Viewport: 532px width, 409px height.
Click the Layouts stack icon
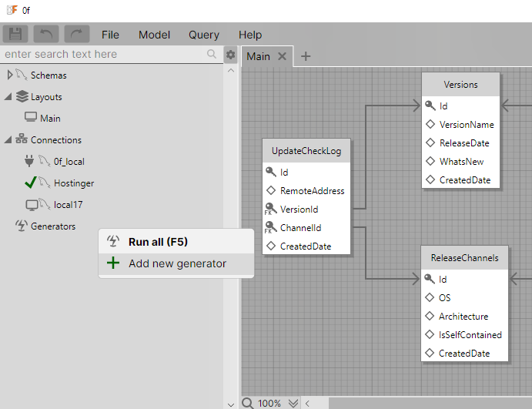tap(22, 96)
